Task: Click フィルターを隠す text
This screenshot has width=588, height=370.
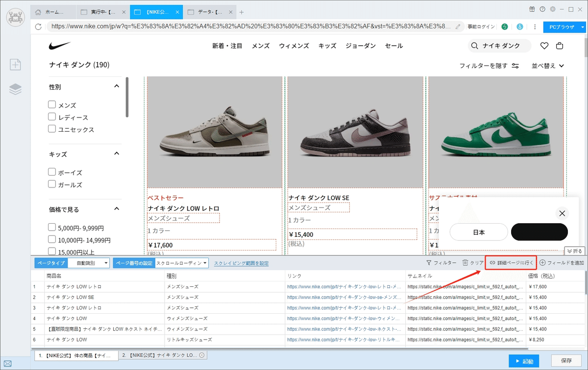Action: [x=483, y=66]
